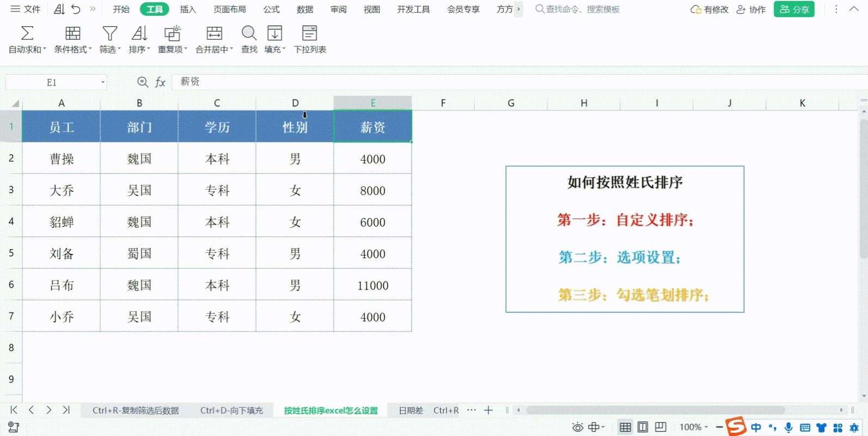Click the zoom out minus button
The image size is (868, 436).
pos(719,427)
